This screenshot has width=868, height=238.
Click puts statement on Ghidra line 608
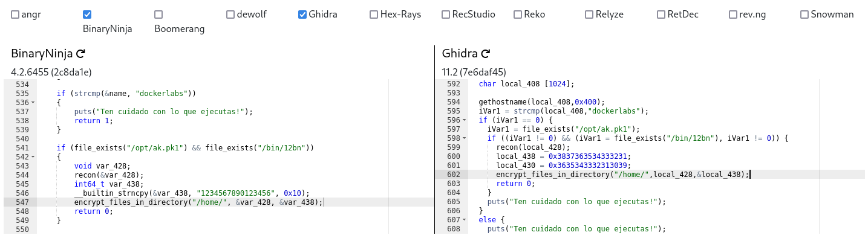click(x=576, y=229)
